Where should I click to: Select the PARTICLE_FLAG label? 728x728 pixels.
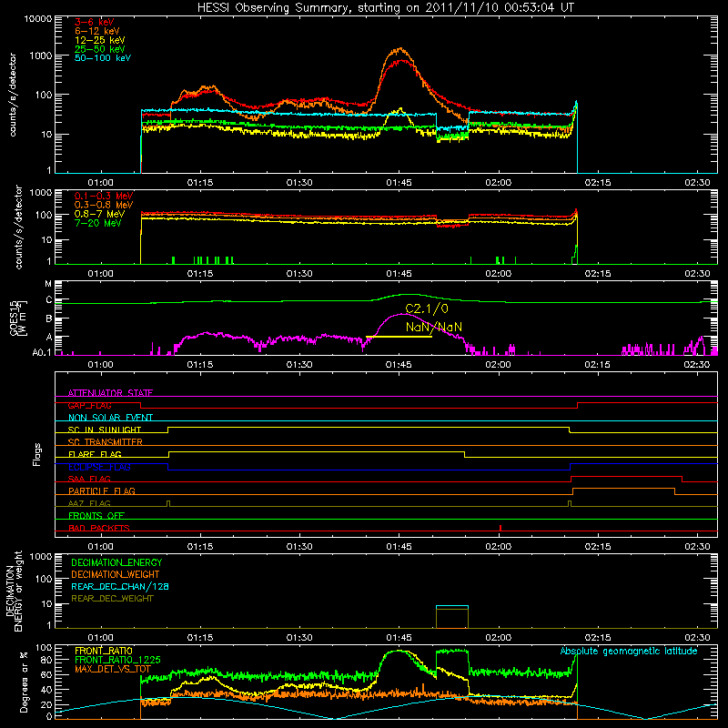(102, 491)
